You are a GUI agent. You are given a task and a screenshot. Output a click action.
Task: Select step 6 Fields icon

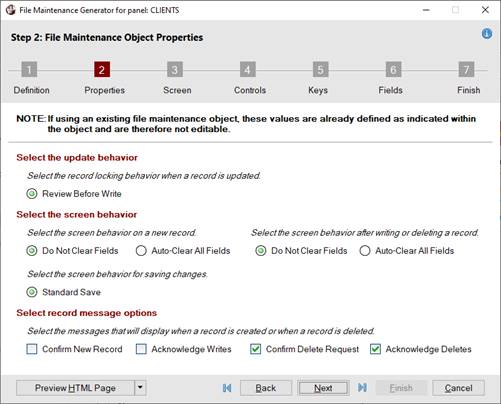393,69
